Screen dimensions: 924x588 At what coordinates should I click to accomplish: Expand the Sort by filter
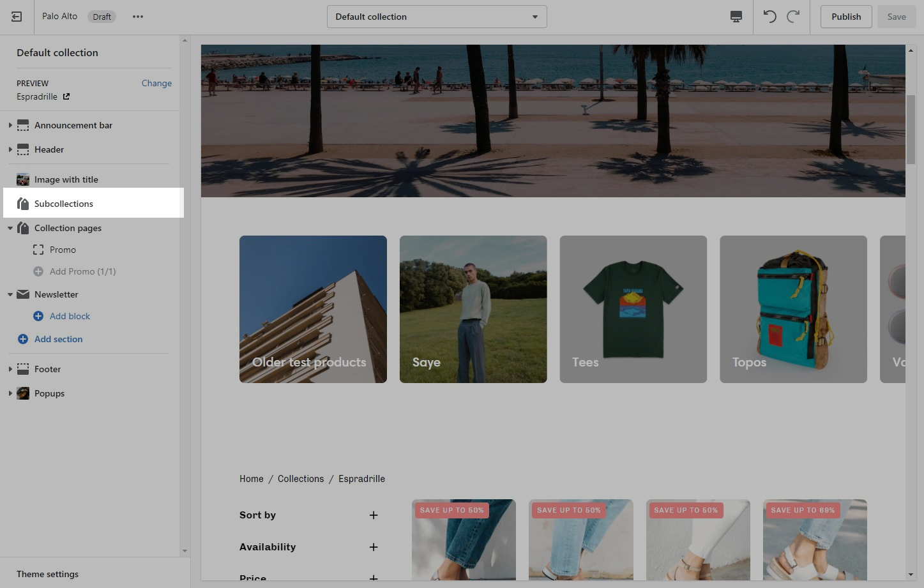(374, 515)
